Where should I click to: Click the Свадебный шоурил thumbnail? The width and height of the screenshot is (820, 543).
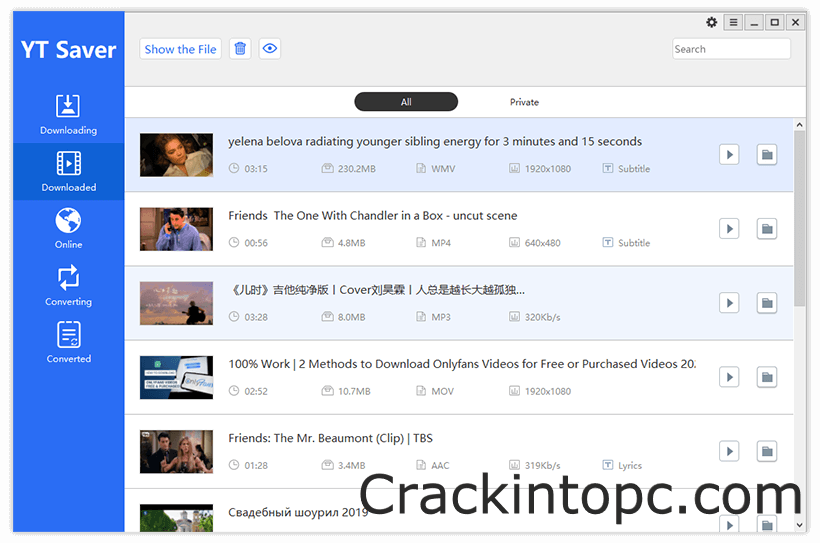(176, 518)
